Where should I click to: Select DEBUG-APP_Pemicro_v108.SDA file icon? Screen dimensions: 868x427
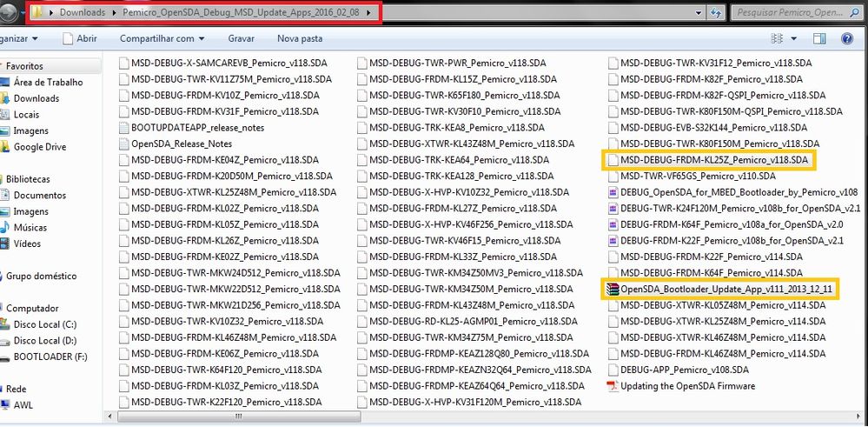point(613,370)
